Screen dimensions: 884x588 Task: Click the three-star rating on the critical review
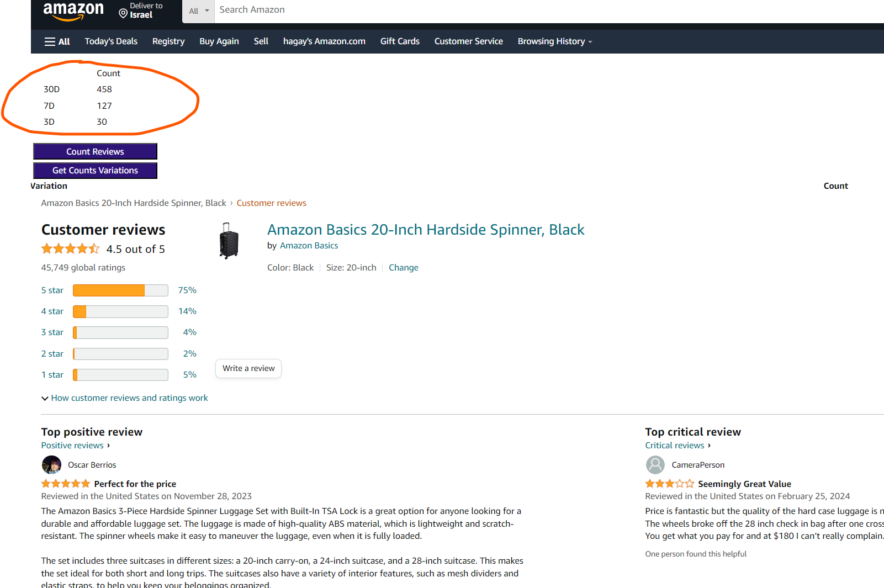pyautogui.click(x=670, y=484)
